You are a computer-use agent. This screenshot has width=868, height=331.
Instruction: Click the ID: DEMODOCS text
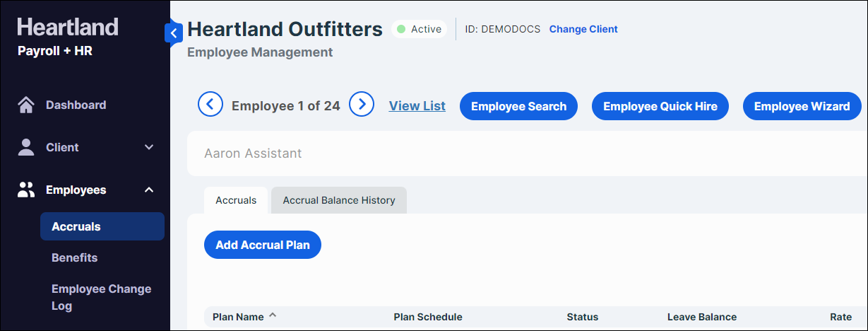click(x=503, y=29)
